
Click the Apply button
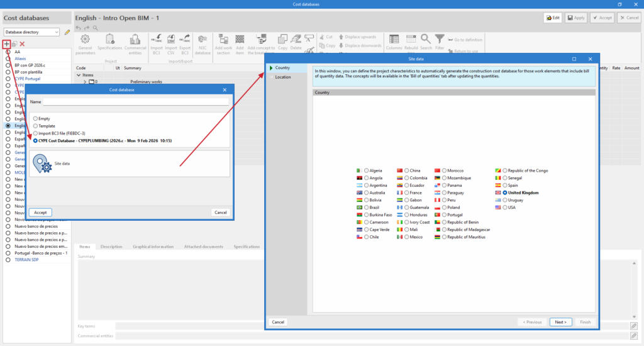tap(576, 18)
